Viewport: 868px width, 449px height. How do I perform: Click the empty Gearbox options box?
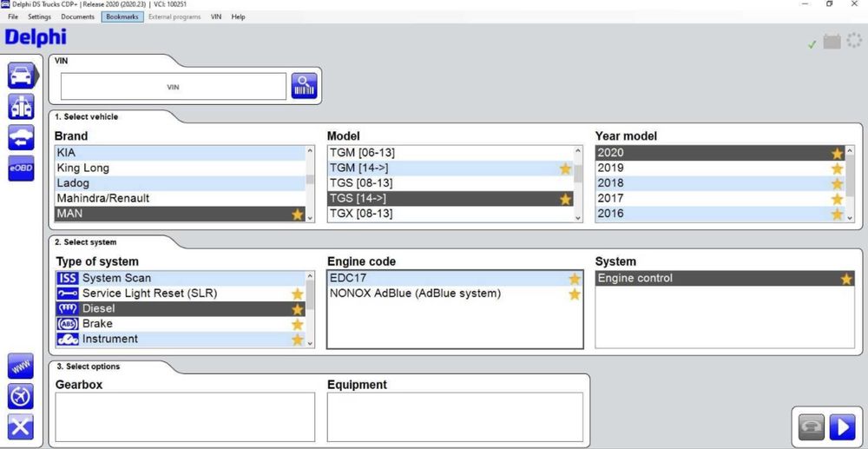point(185,417)
